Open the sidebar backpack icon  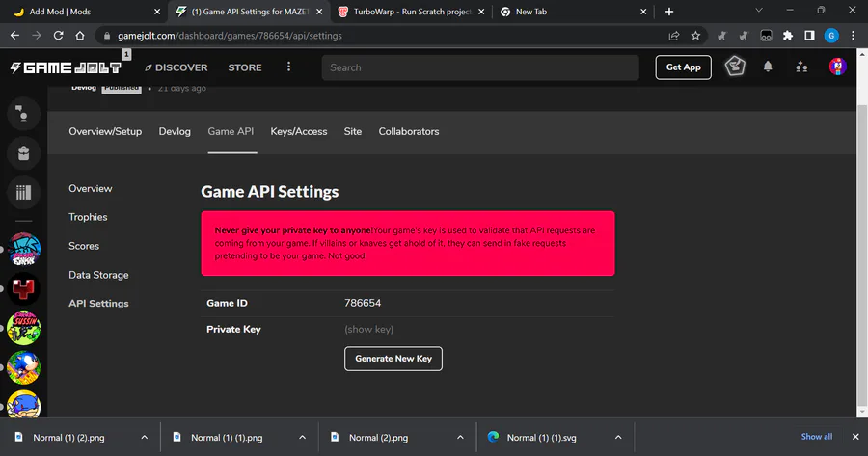23,153
